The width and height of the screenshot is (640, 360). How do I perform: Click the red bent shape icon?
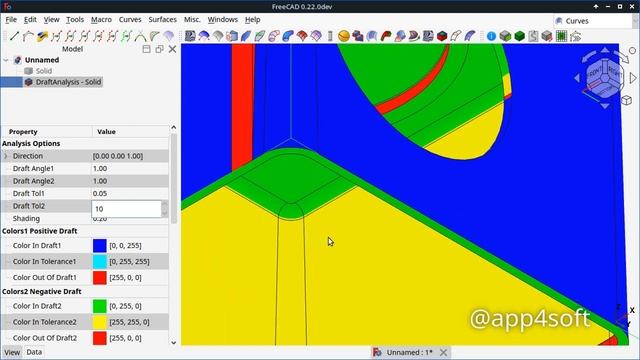tap(386, 36)
